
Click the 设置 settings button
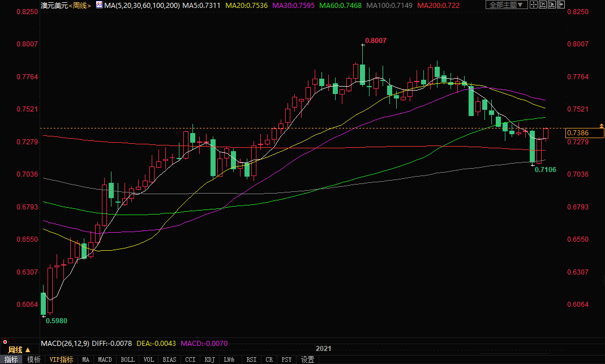307,359
